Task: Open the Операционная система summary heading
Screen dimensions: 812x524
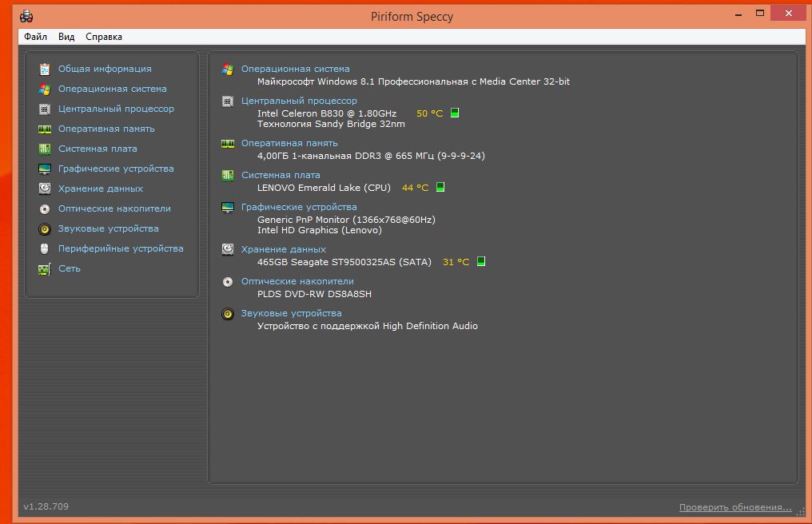Action: click(295, 69)
